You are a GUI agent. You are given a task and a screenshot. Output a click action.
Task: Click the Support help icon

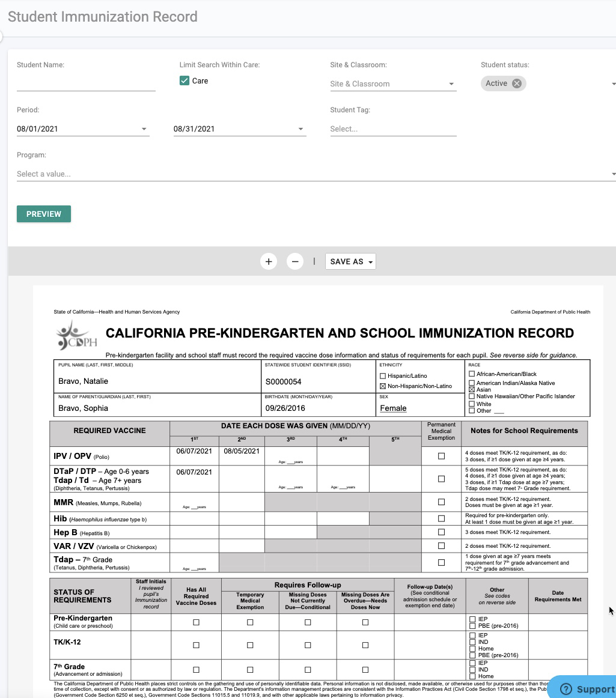coord(565,689)
